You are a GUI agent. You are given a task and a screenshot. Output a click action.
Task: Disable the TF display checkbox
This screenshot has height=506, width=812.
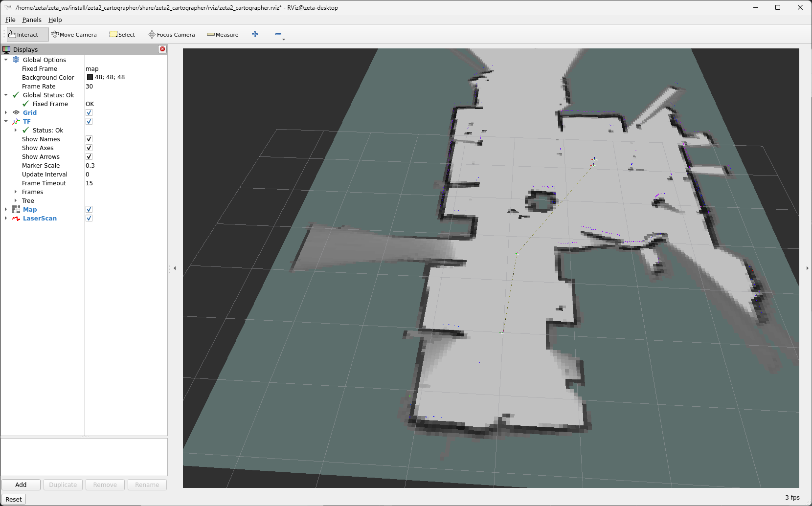89,121
